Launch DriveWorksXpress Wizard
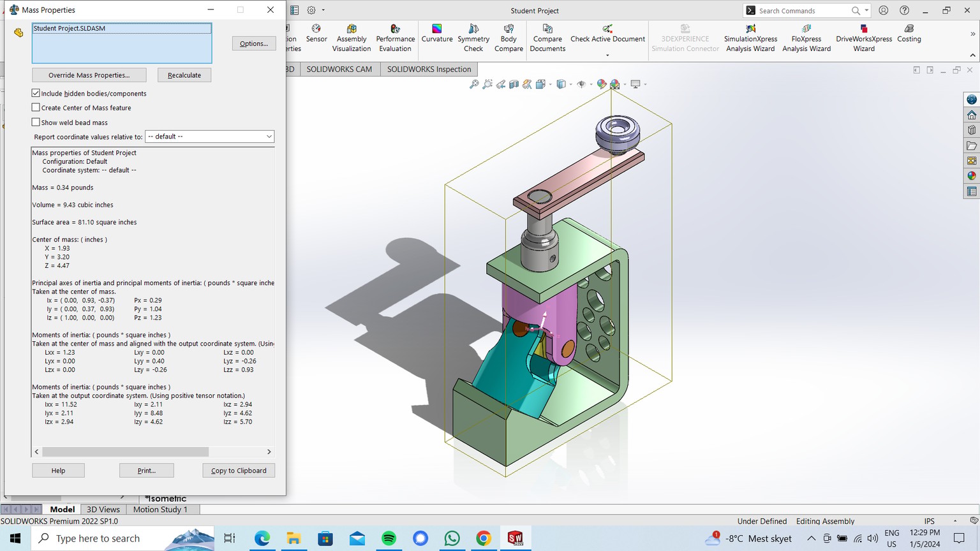The width and height of the screenshot is (980, 551). point(864,38)
